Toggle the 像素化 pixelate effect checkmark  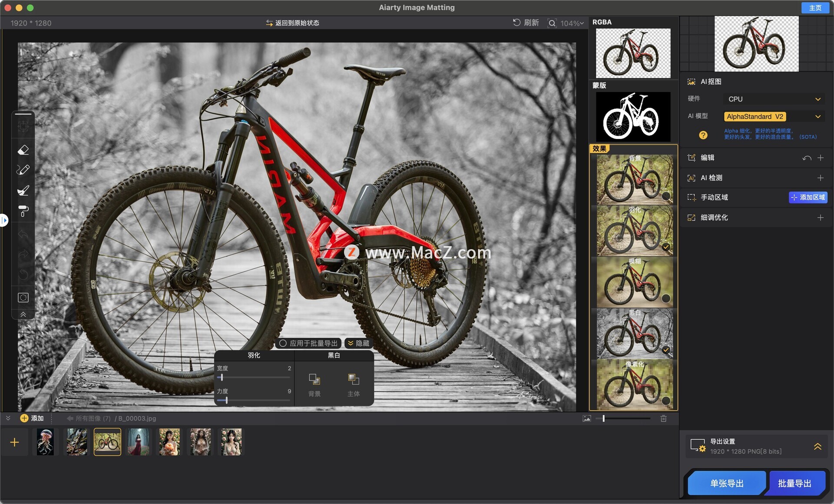tap(665, 400)
